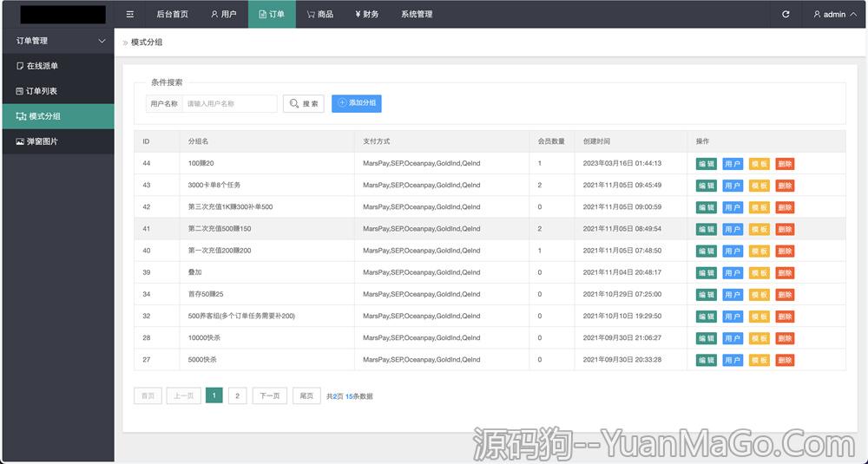Delete the group 第一次充值200赚200
Image resolution: width=868 pixels, height=464 pixels.
[x=785, y=251]
